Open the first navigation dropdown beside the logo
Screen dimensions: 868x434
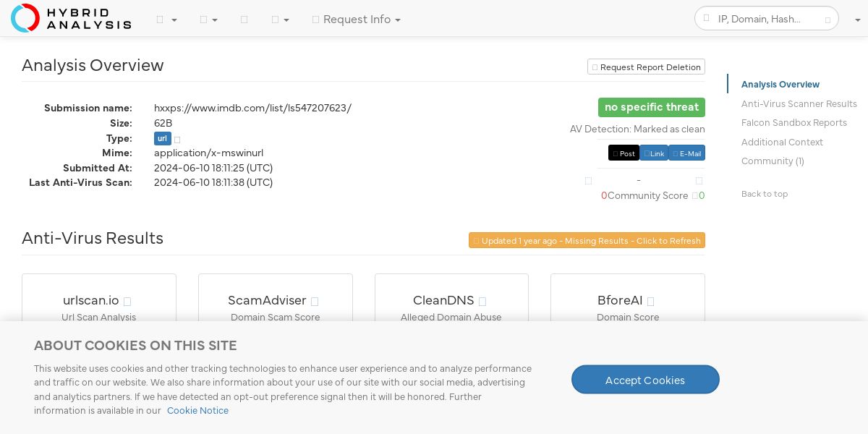[x=166, y=20]
